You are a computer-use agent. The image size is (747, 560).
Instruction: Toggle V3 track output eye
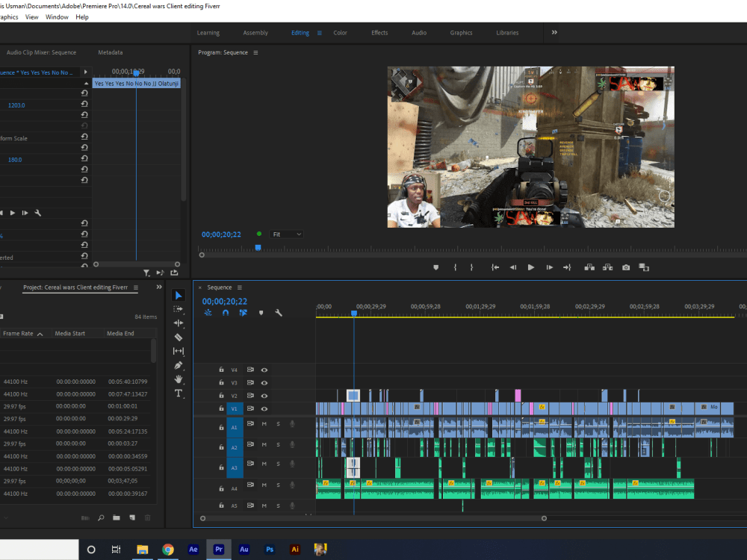pyautogui.click(x=264, y=383)
